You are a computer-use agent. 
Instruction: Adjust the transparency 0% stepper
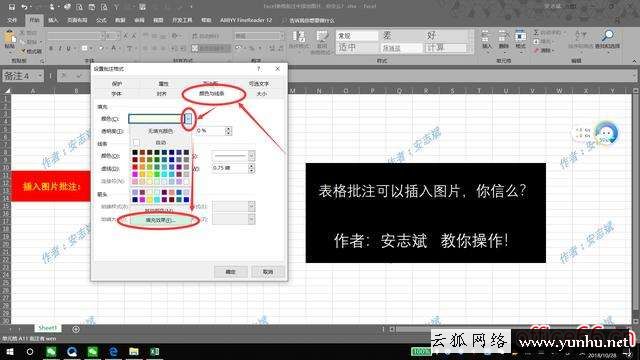click(x=228, y=131)
